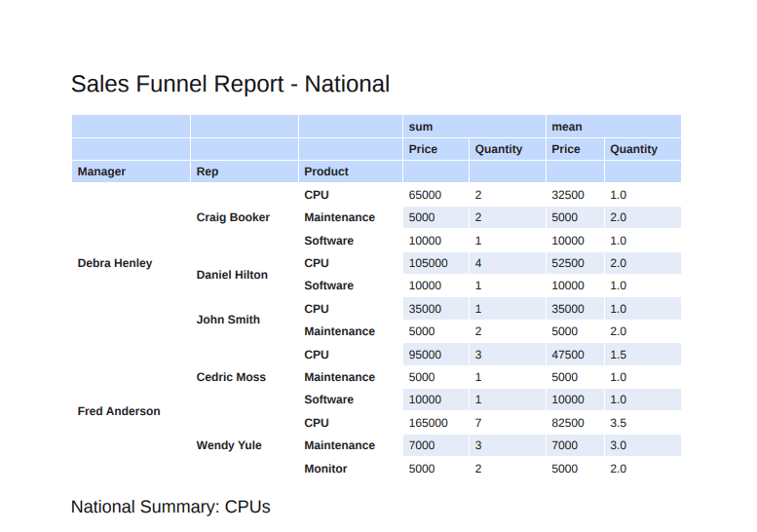Image resolution: width=757 pixels, height=532 pixels.
Task: Click the 'John Smith' rep cell
Action: [228, 320]
